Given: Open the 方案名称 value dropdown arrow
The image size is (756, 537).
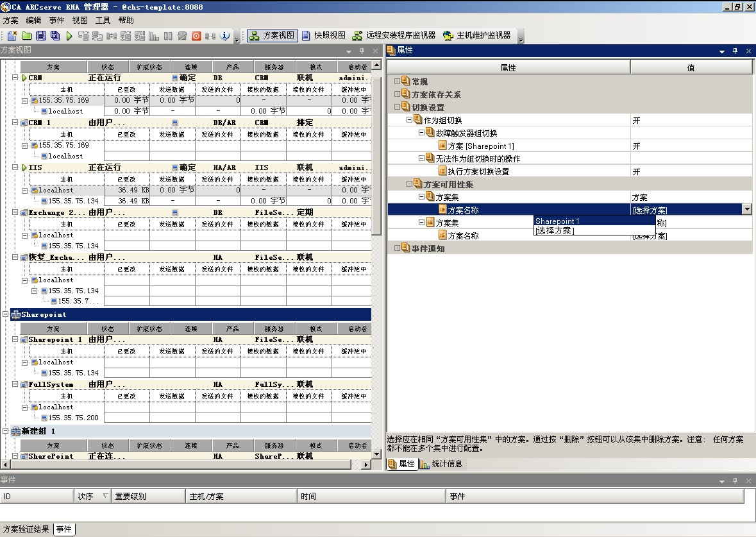Looking at the screenshot, I should point(746,209).
